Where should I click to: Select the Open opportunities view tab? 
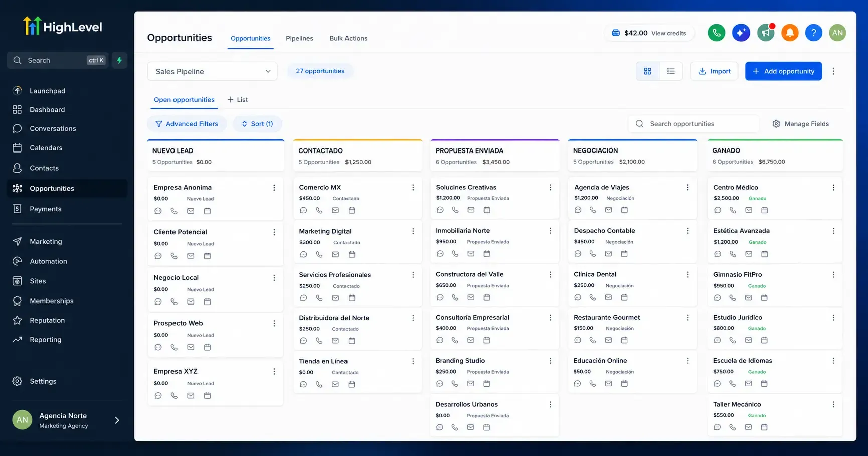click(x=184, y=100)
